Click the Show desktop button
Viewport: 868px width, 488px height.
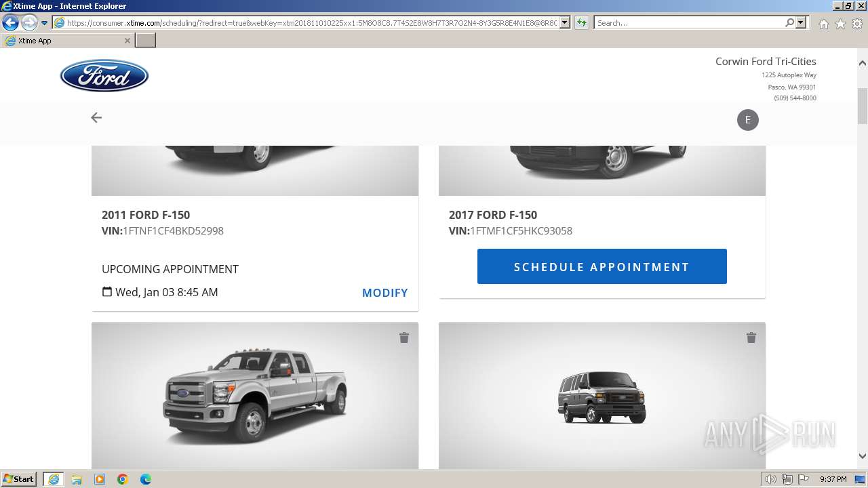861,479
